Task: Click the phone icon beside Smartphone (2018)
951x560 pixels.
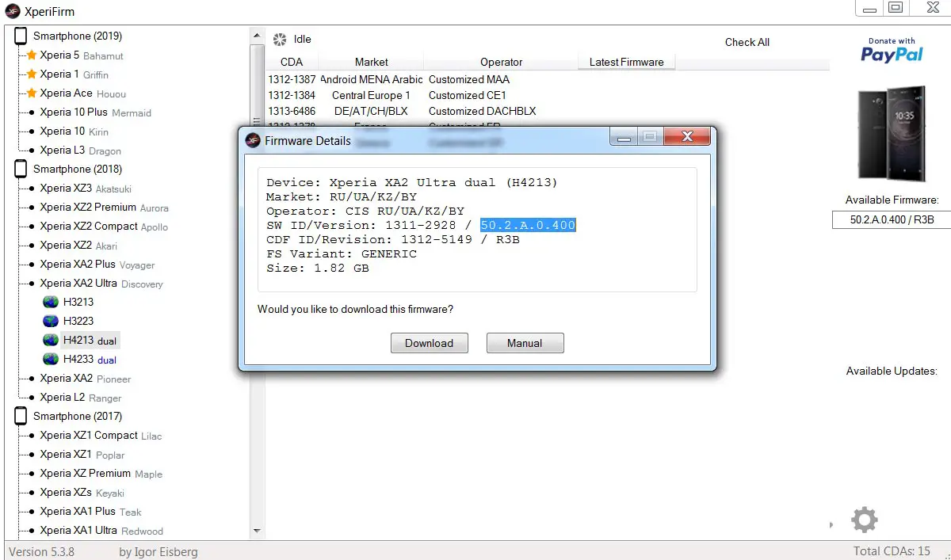Action: tap(21, 169)
